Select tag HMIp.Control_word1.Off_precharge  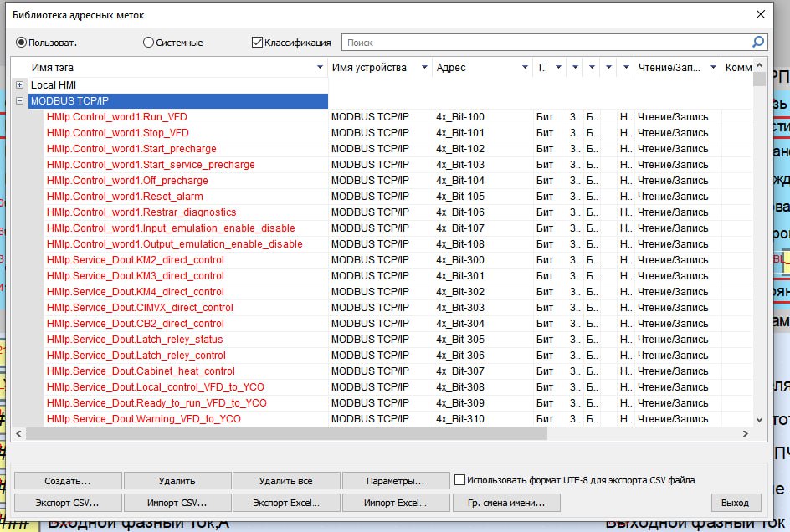click(x=127, y=181)
